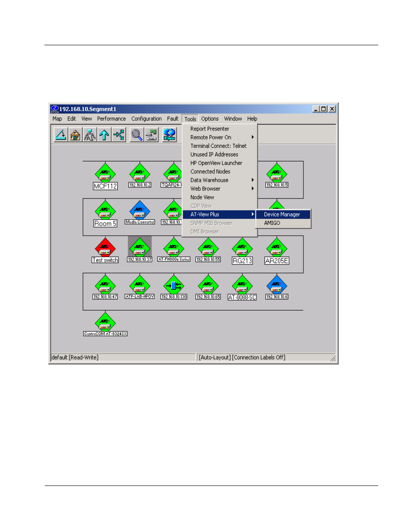The height and width of the screenshot is (532, 411).
Task: Select the 192.168.10.65 device node
Action: click(x=208, y=287)
